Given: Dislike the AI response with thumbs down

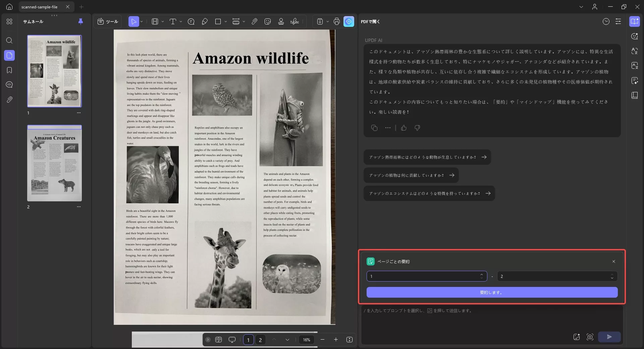Looking at the screenshot, I should coord(417,128).
